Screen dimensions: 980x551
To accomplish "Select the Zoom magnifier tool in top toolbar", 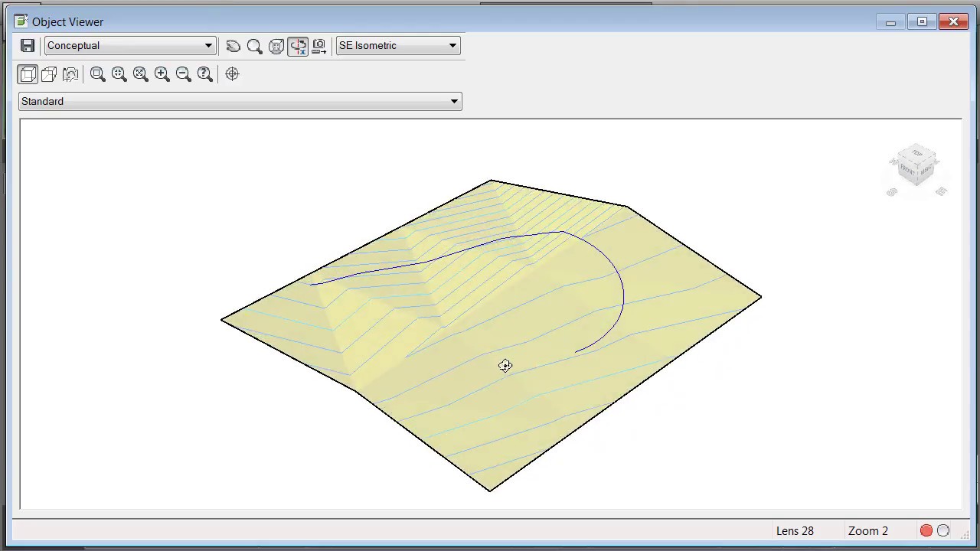I will point(255,46).
